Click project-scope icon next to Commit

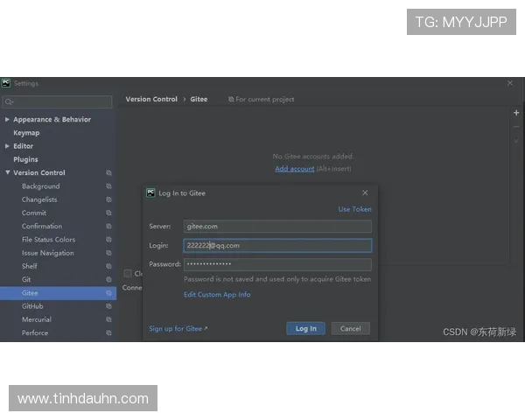108,213
